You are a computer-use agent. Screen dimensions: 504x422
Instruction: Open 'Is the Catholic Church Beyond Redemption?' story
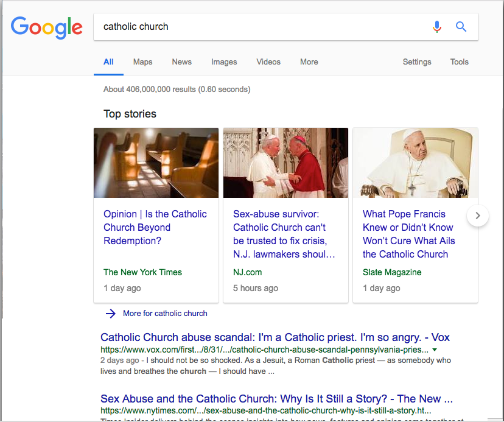point(155,227)
